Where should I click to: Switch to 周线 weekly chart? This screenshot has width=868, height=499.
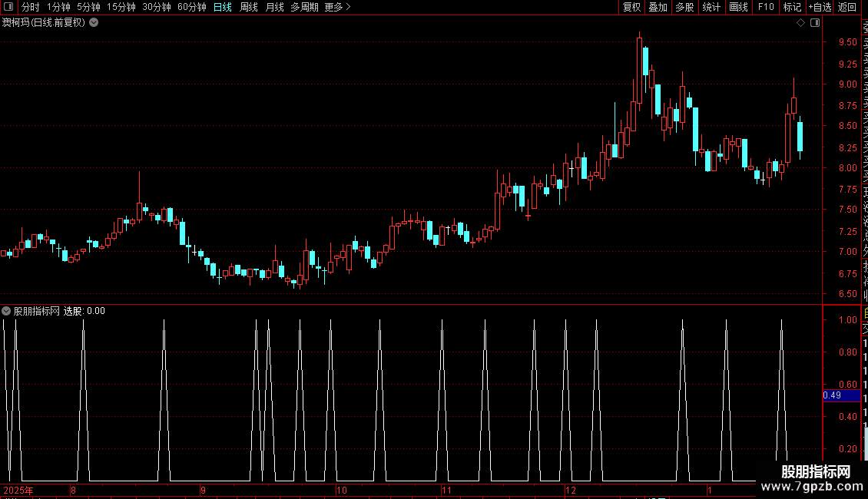249,7
